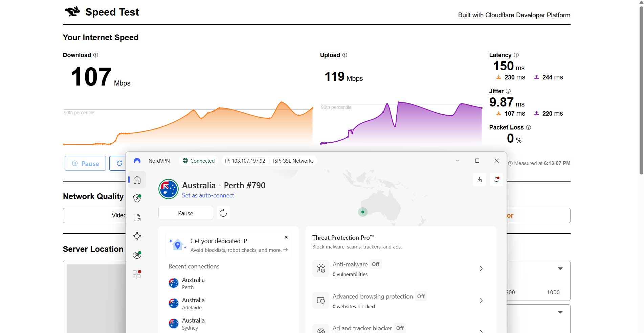Screen dimensions: 644x333
Task: Open the dropdown arrow near 1000 value
Action: tap(561, 268)
